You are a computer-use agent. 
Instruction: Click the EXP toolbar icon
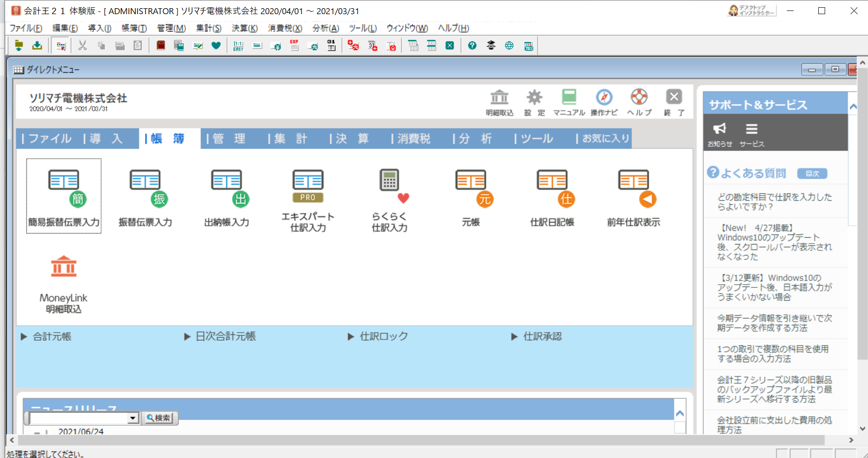[x=294, y=46]
